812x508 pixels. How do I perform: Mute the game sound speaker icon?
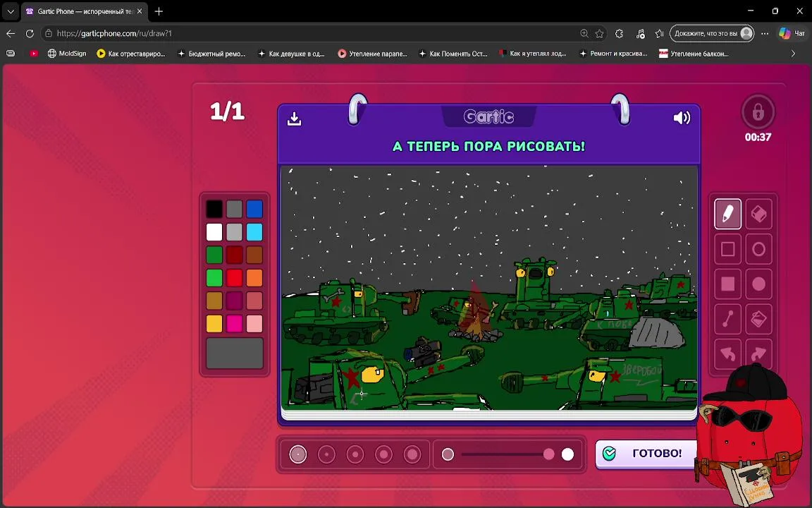(682, 118)
